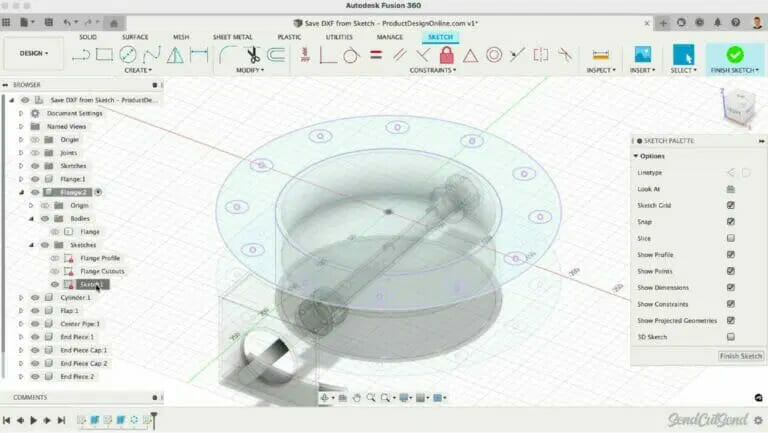
Task: Select Flange Cutouts sketch in browser
Action: click(x=101, y=271)
